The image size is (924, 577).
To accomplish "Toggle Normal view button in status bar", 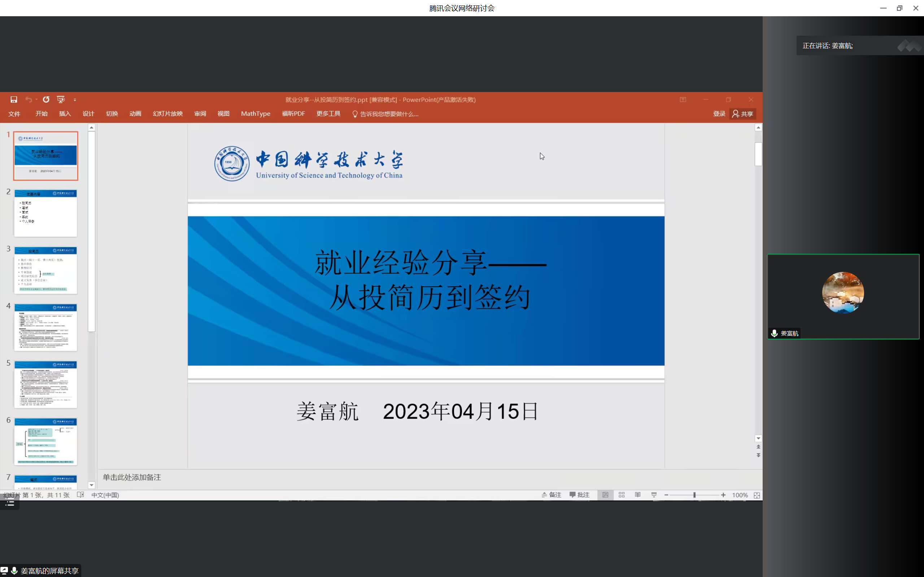I will 605,495.
